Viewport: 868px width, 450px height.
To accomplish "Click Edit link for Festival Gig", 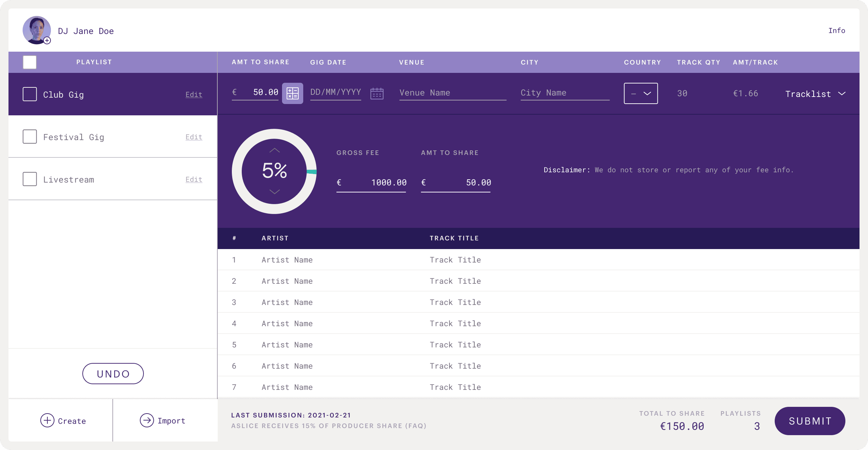I will pos(194,137).
